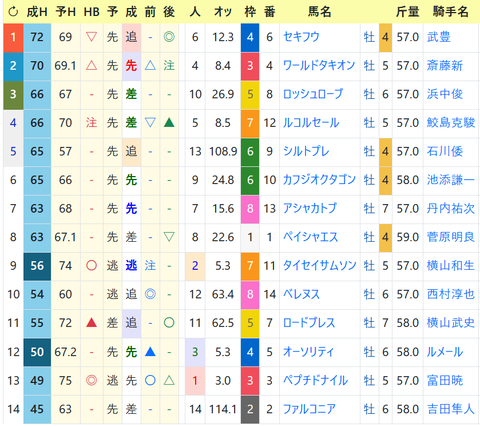Click green filled triangle in ルコルセール row
Image resolution: width=480 pixels, height=427 pixels.
pos(169,123)
